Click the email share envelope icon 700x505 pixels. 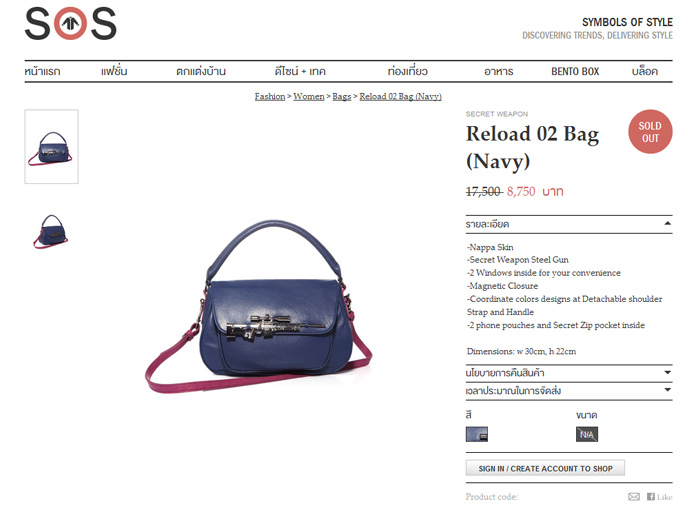pyautogui.click(x=634, y=497)
